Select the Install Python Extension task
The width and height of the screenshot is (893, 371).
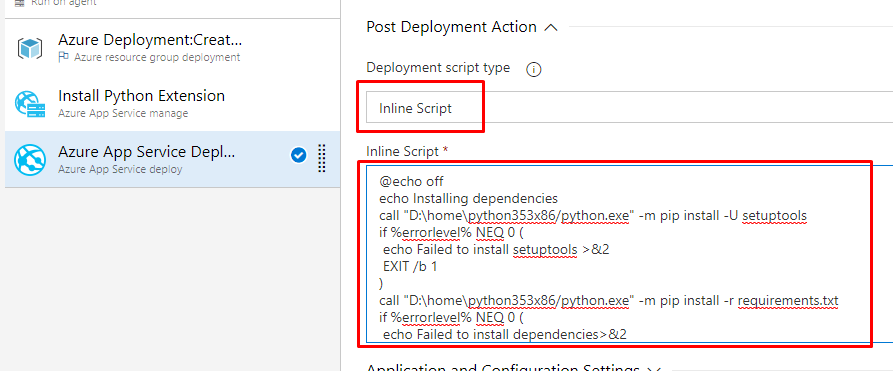173,103
